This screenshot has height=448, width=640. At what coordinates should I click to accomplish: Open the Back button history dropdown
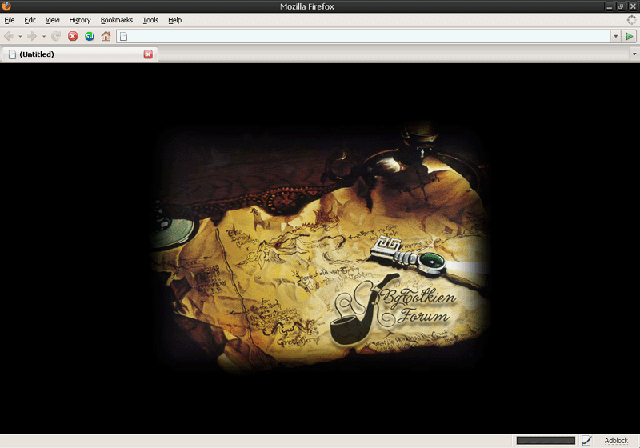pyautogui.click(x=20, y=36)
